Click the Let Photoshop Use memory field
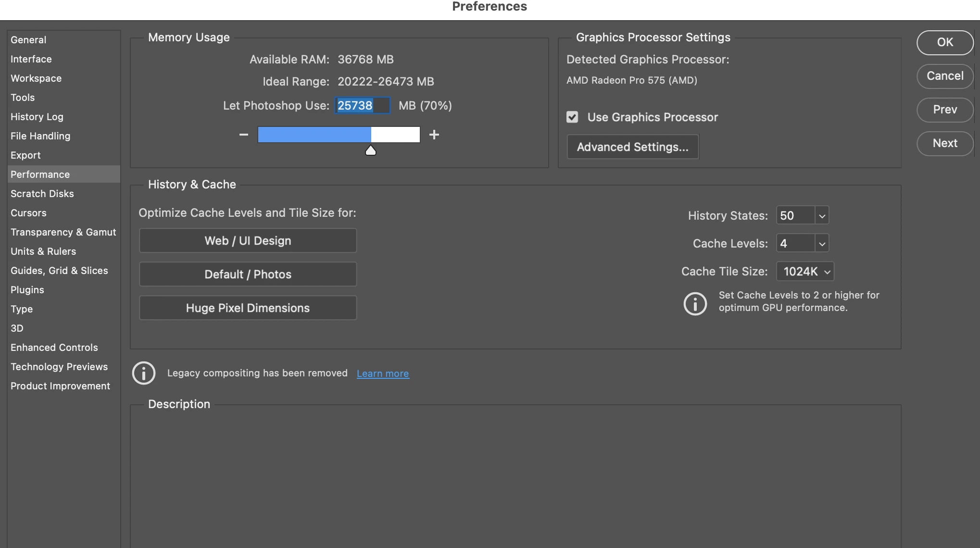Image resolution: width=980 pixels, height=548 pixels. click(362, 106)
